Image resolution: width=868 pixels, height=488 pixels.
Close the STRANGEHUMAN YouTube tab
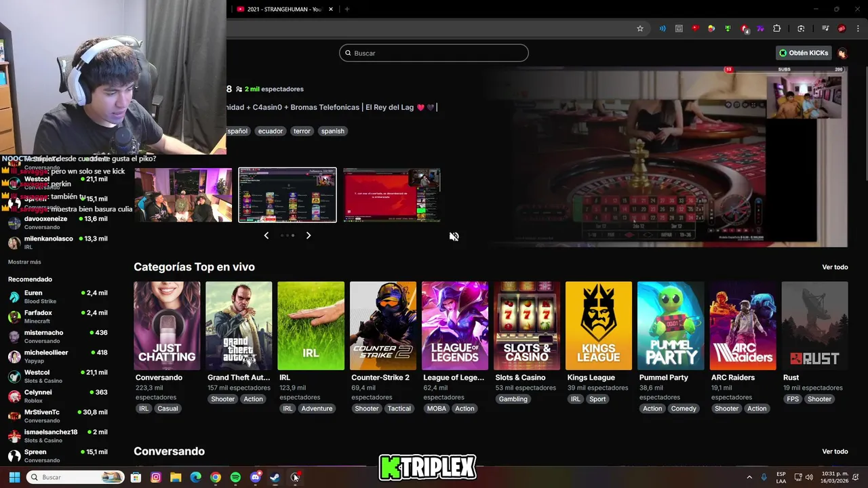tap(331, 9)
